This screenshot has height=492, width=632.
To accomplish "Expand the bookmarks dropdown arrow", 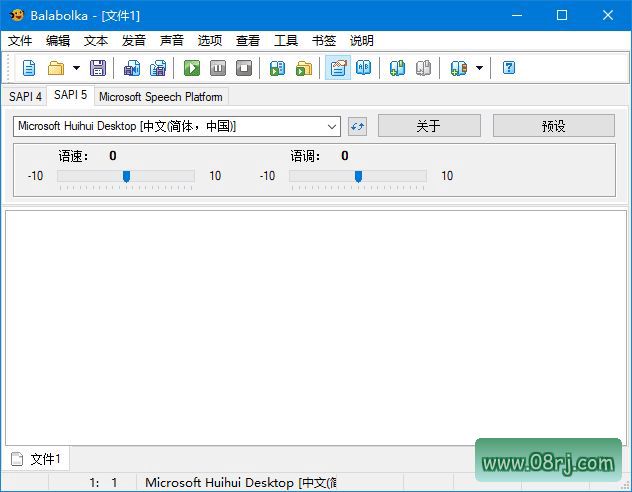I will click(x=479, y=68).
